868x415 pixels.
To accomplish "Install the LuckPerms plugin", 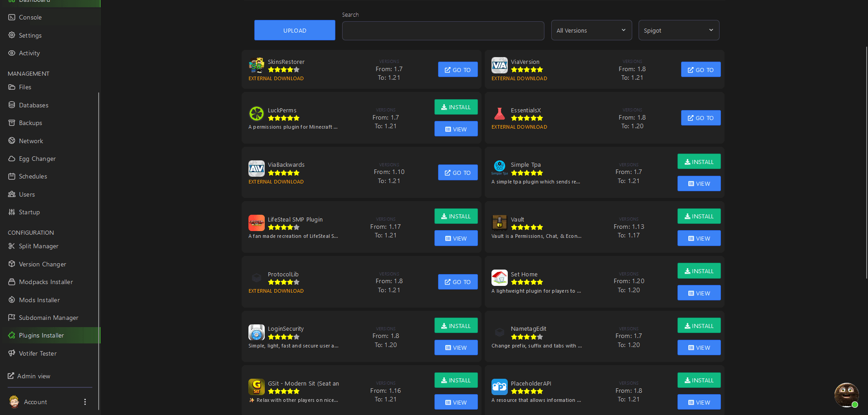I will (x=456, y=107).
